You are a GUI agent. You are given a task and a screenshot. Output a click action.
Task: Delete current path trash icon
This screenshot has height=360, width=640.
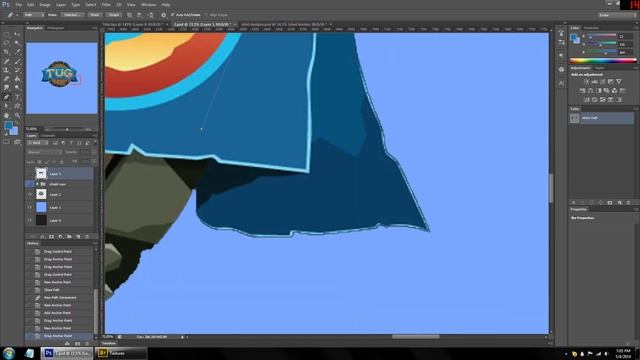coord(628,202)
